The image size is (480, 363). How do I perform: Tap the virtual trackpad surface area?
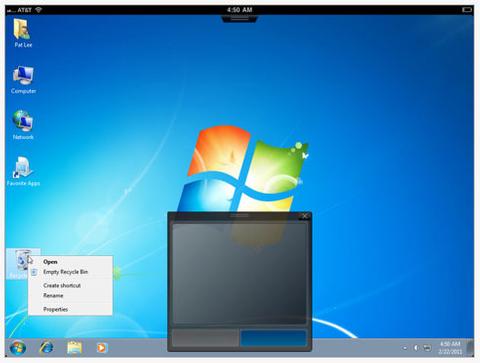[x=239, y=273]
